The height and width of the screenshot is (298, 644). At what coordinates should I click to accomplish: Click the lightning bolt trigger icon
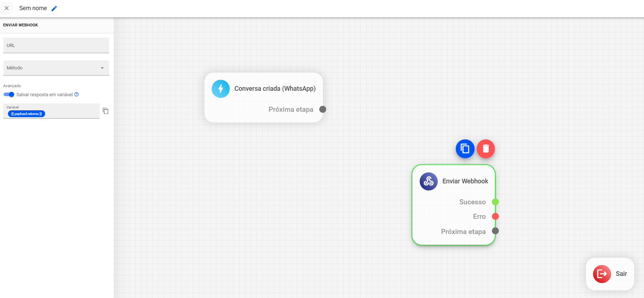[221, 89]
